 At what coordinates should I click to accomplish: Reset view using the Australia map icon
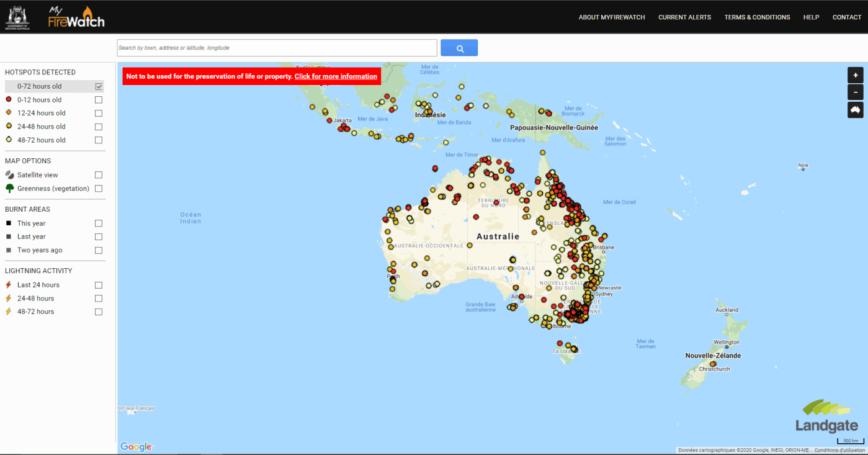[x=855, y=110]
